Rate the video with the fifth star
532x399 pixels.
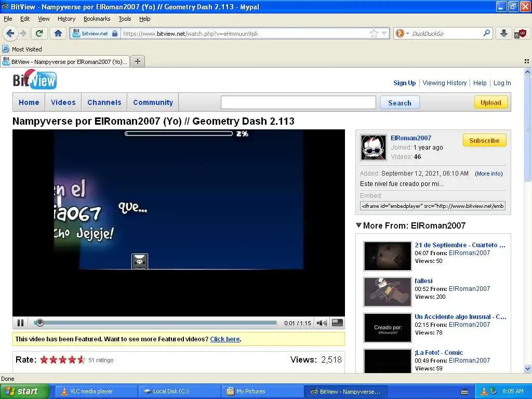click(x=81, y=360)
